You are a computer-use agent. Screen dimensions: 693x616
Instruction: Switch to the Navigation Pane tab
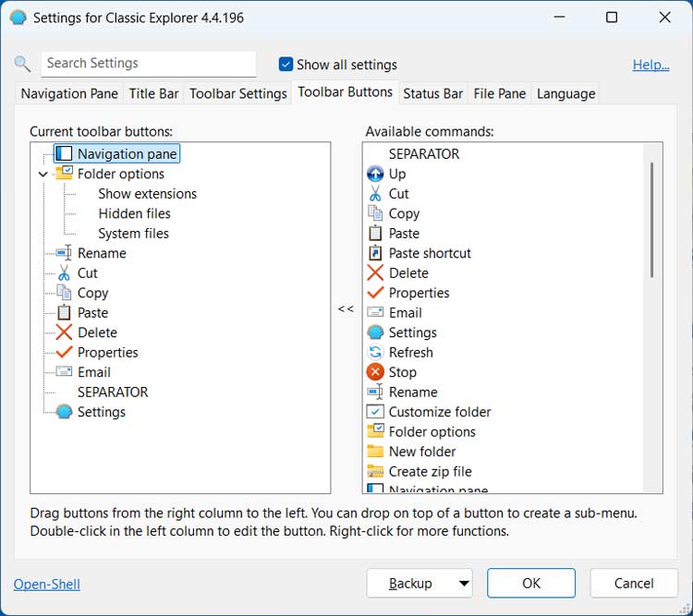[x=69, y=93]
